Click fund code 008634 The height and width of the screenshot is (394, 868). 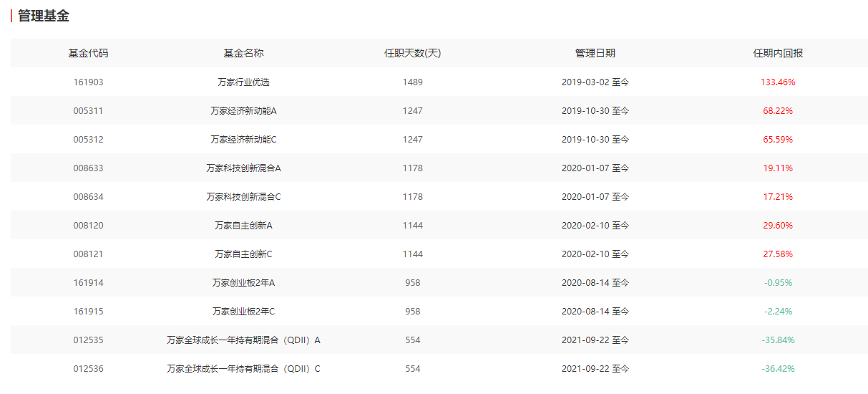pyautogui.click(x=89, y=197)
